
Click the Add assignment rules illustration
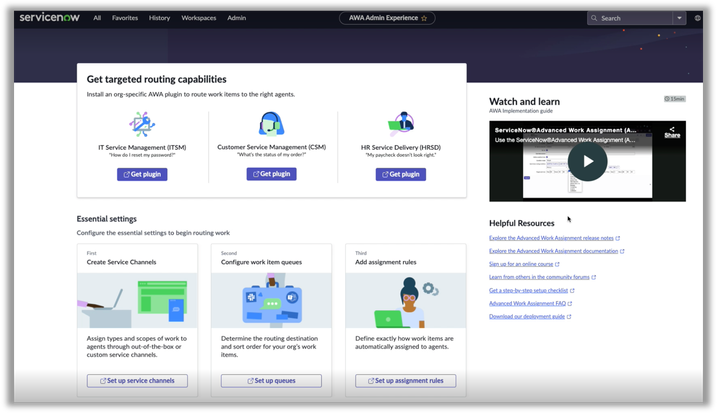pos(406,300)
